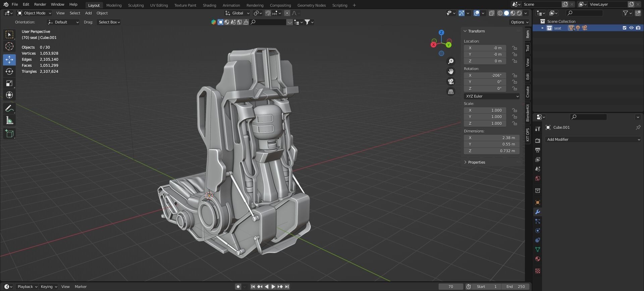Click the zoom magnifier viewport icon
The height and width of the screenshot is (291, 644).
coord(451,61)
